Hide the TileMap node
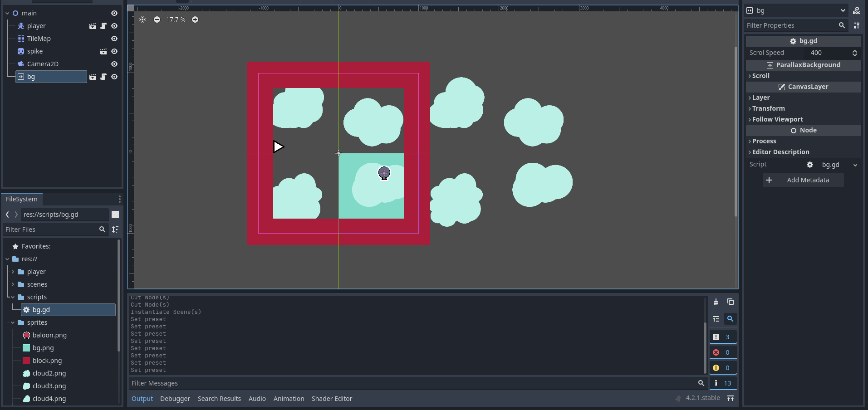This screenshot has width=868, height=410. click(x=114, y=39)
